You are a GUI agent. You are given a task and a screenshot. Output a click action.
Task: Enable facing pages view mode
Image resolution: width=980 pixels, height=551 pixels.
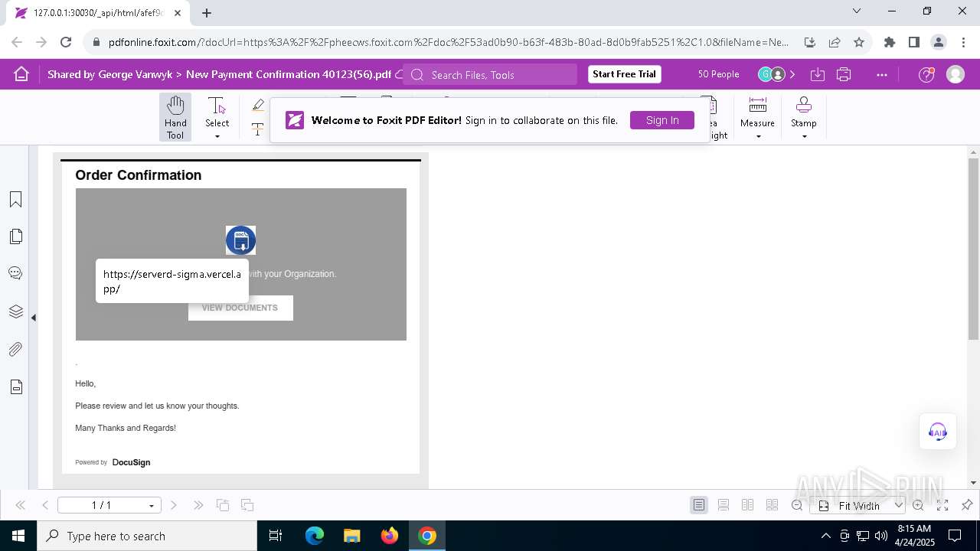pyautogui.click(x=748, y=505)
